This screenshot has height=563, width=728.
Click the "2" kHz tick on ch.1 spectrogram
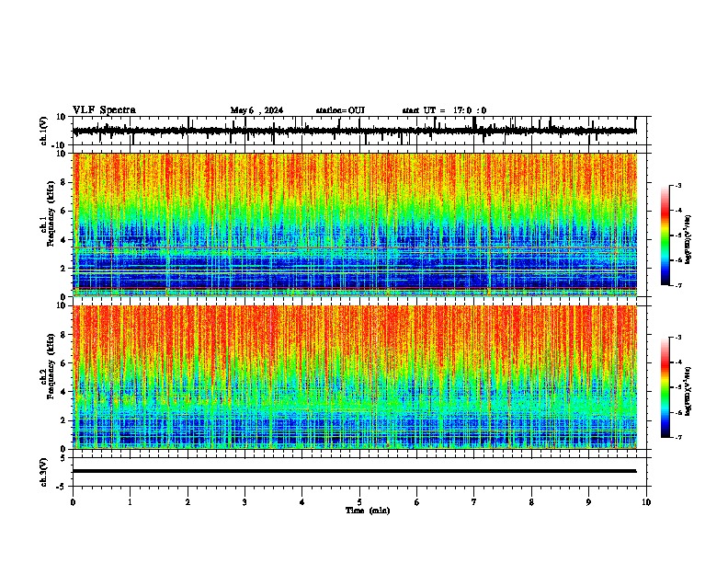[x=63, y=269]
